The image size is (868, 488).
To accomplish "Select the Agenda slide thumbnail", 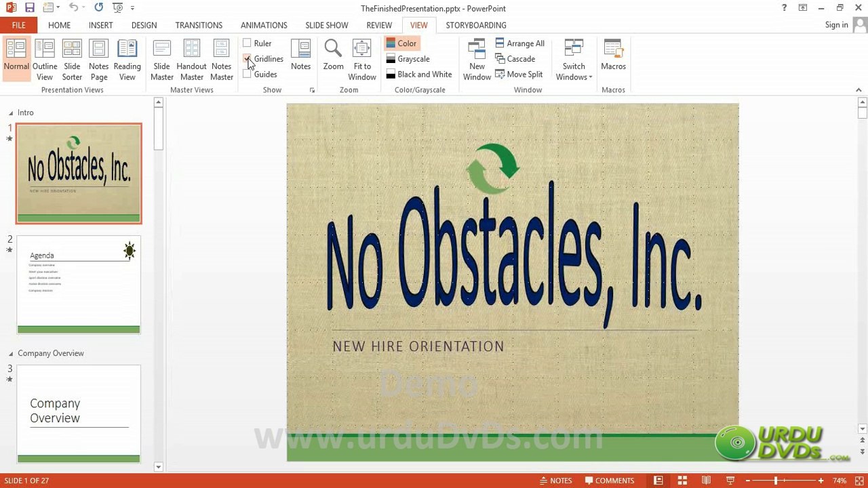I will [x=79, y=285].
